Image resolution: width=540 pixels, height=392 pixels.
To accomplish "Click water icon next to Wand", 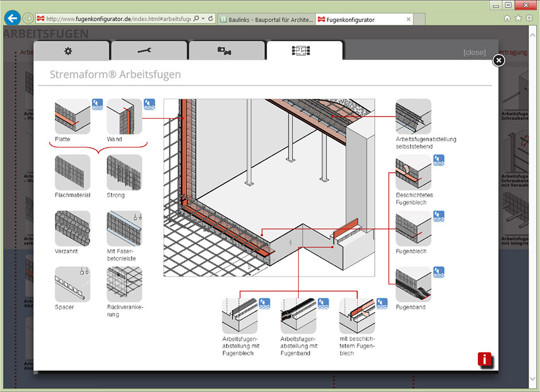I will (149, 104).
